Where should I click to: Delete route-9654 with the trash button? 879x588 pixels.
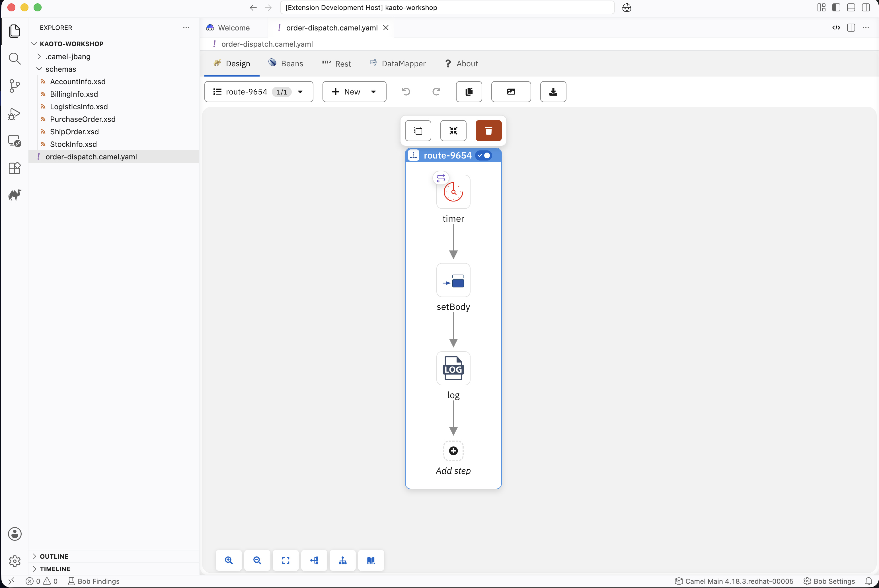pos(488,131)
